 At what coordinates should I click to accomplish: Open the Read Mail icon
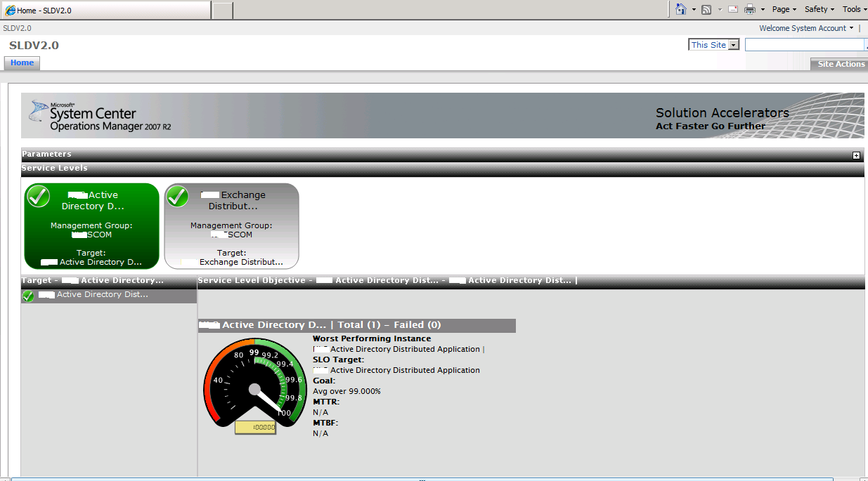tap(732, 8)
